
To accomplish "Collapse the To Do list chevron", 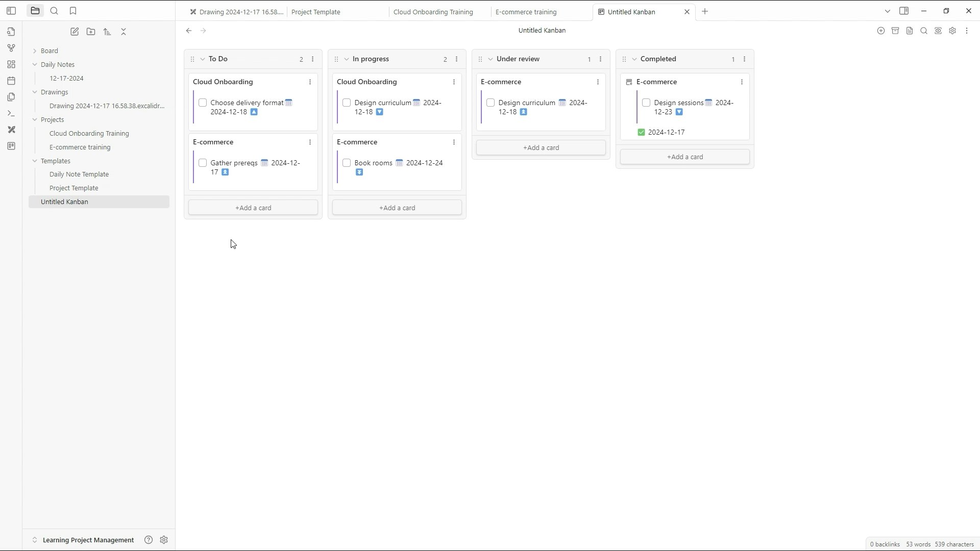I will (203, 59).
